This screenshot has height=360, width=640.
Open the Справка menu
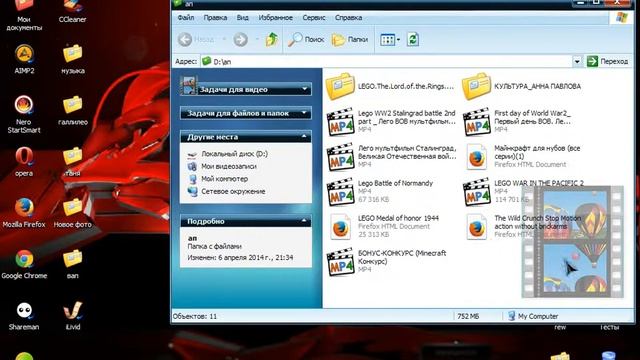[x=349, y=18]
